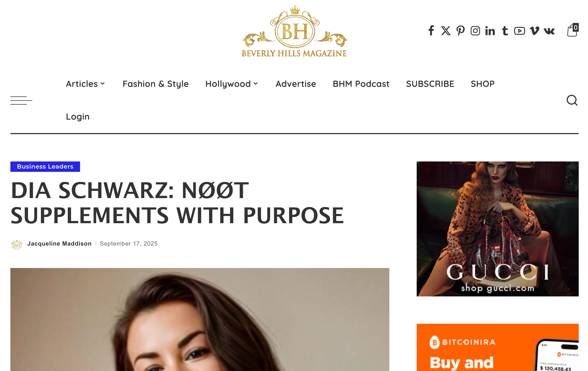This screenshot has width=588, height=371.
Task: Click the Gucci advertisement banner
Action: (498, 229)
